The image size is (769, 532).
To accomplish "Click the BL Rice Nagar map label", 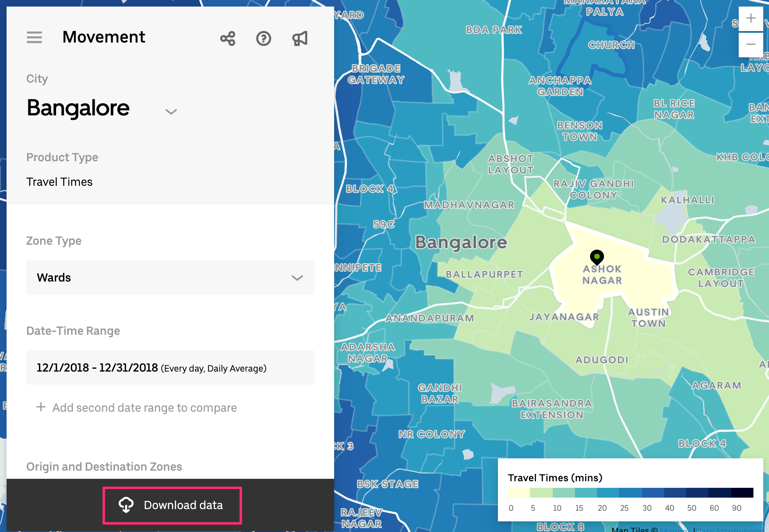I will (674, 109).
